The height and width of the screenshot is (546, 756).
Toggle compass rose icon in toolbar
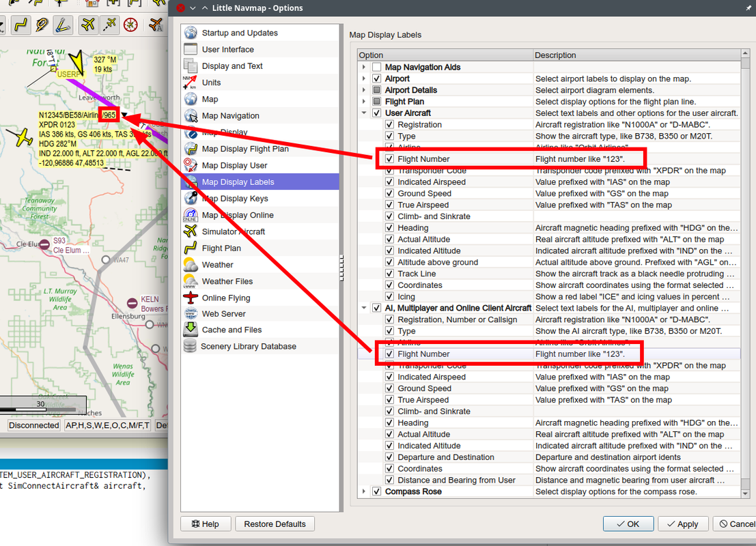130,25
